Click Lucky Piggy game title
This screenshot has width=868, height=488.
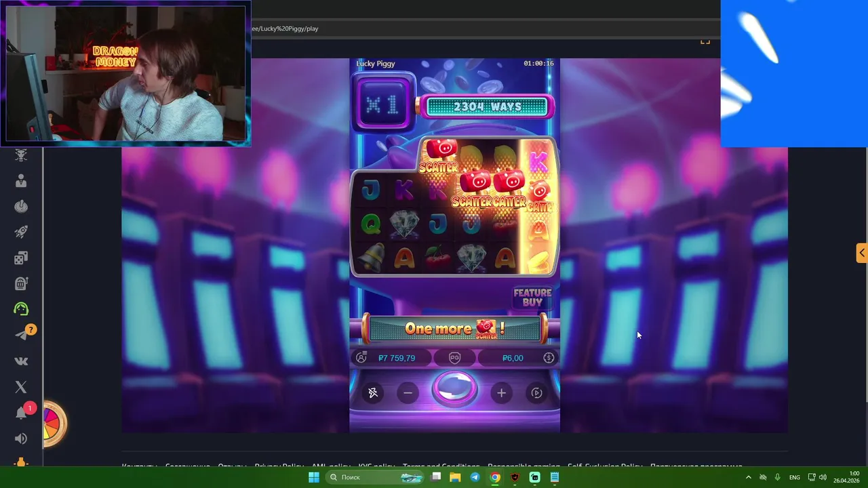tap(376, 64)
